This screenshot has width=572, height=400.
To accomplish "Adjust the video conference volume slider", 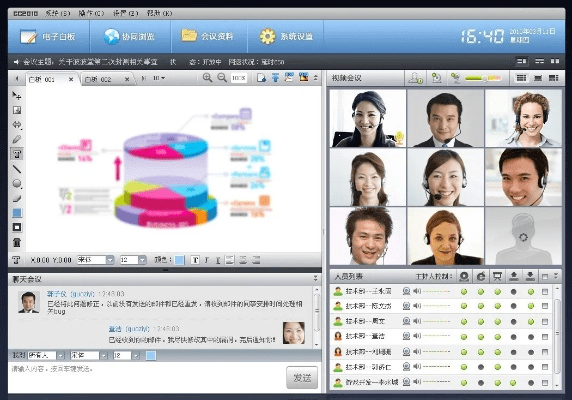I will click(484, 78).
